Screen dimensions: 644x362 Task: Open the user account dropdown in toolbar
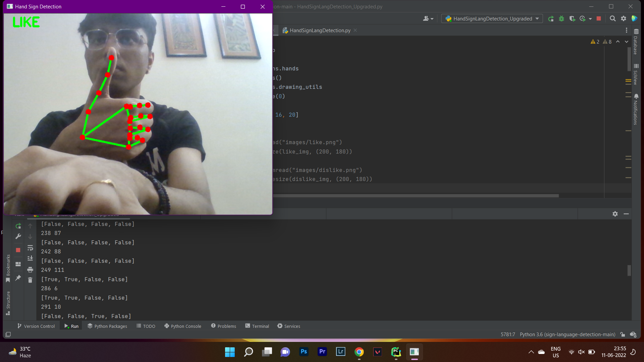coord(428,19)
